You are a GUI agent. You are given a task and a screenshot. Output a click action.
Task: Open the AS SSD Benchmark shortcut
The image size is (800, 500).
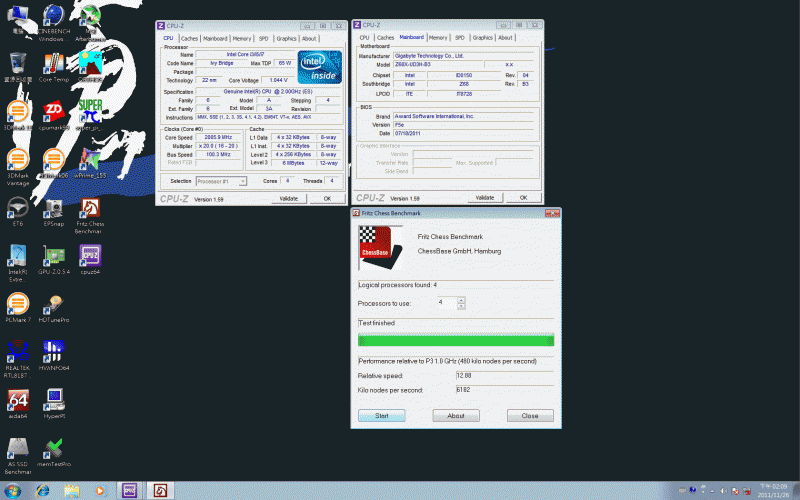click(18, 455)
